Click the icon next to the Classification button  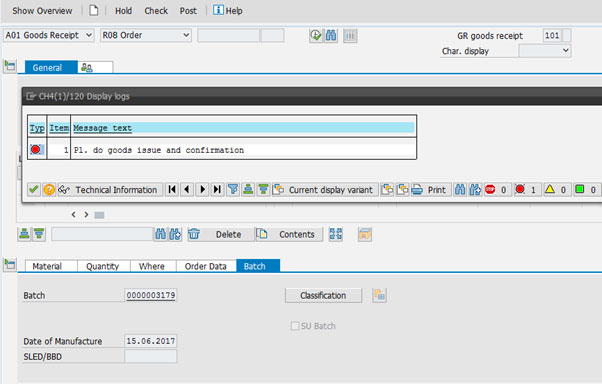click(379, 295)
